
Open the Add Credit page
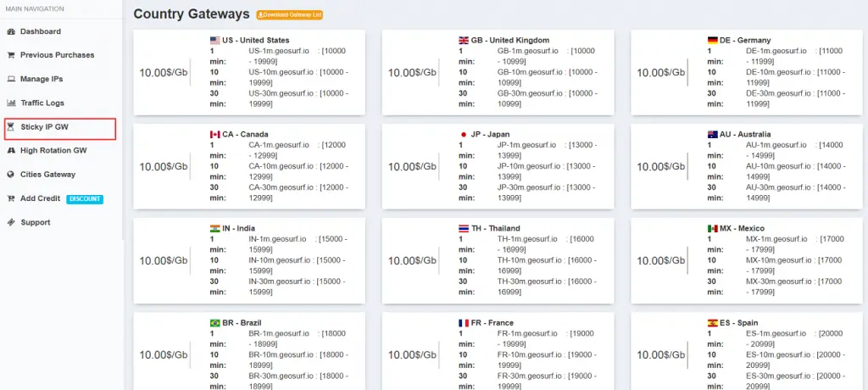click(41, 198)
